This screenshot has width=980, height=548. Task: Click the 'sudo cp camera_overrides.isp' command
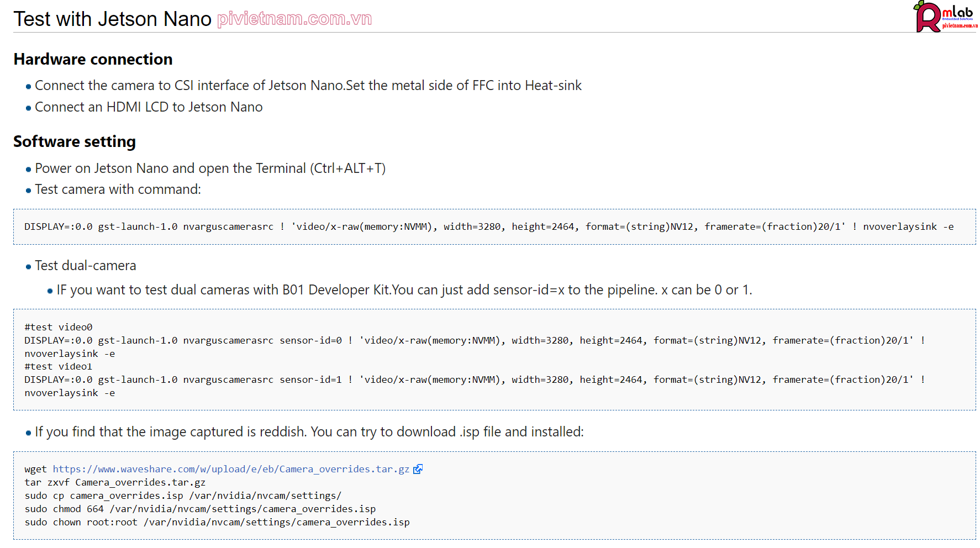pyautogui.click(x=183, y=496)
